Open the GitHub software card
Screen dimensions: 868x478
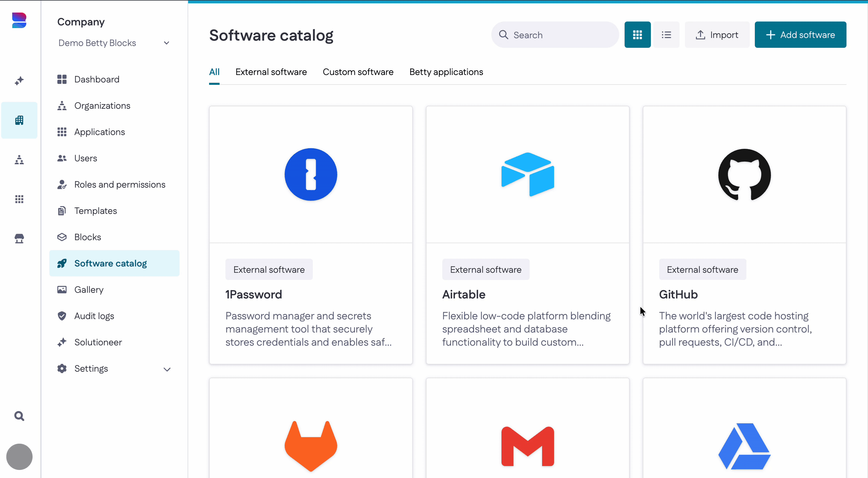(x=744, y=235)
